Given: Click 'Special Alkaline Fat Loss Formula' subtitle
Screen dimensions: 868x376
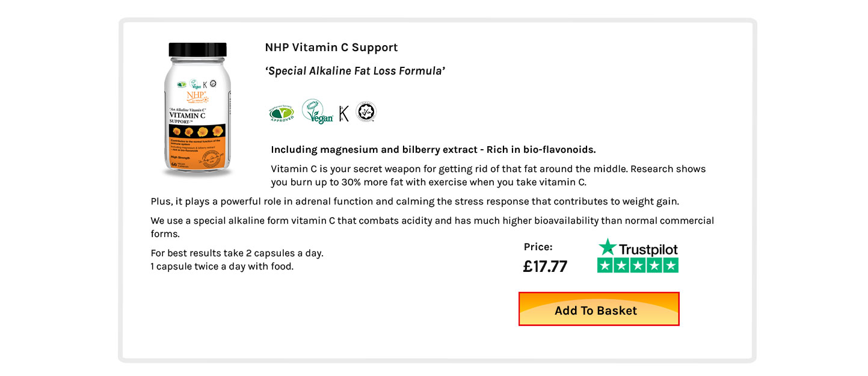Looking at the screenshot, I should (355, 71).
